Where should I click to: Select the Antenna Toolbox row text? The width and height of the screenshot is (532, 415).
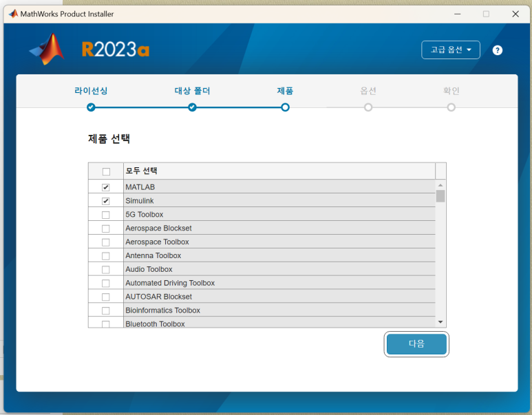click(x=153, y=255)
